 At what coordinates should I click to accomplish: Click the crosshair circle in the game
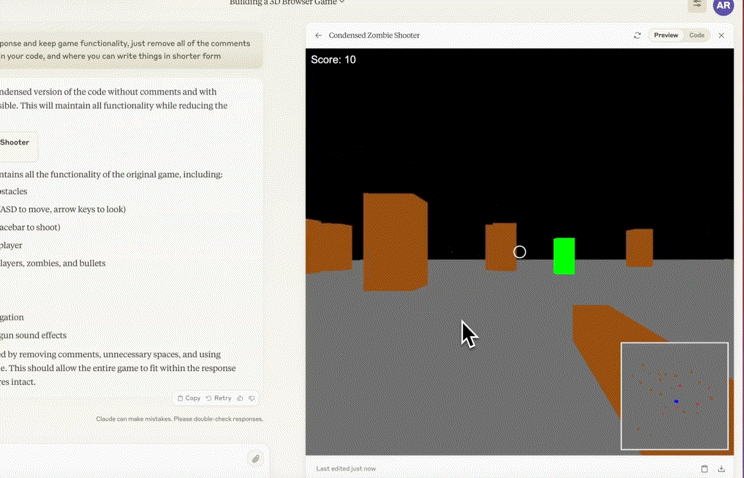pyautogui.click(x=520, y=252)
